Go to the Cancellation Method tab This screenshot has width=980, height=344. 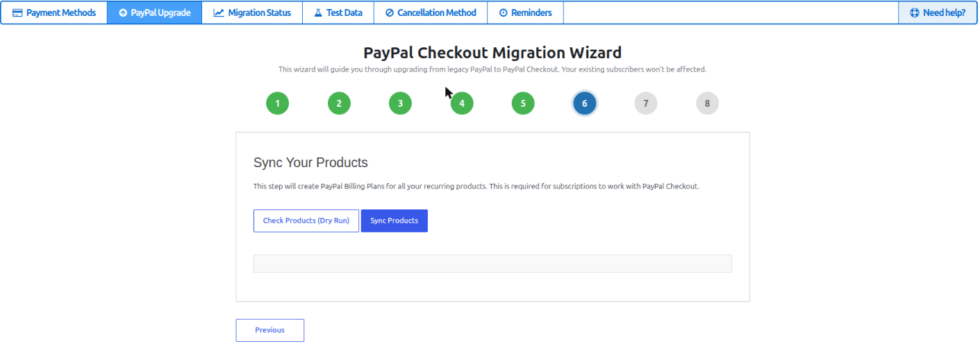pos(431,12)
